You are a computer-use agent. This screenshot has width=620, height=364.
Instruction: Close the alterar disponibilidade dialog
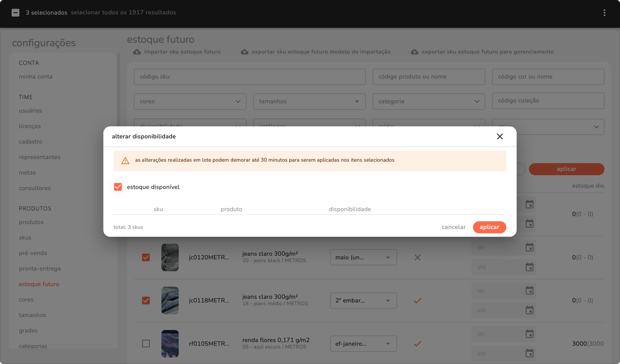500,136
